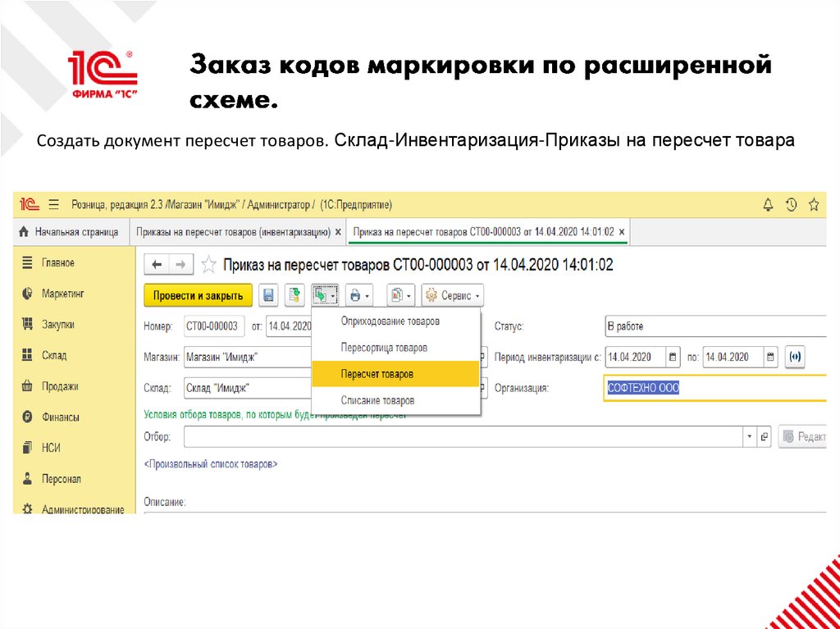This screenshot has width=840, height=629.
Task: Click the favorites star in title bar
Action: [x=814, y=204]
